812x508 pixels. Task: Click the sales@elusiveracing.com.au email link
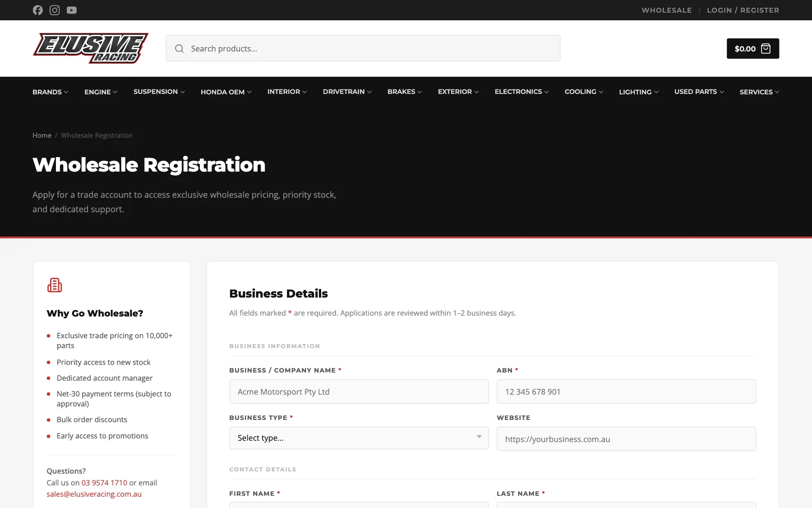pos(94,494)
